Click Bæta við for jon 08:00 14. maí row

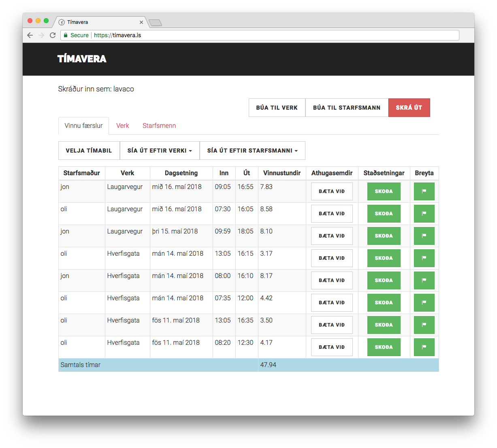(x=332, y=280)
